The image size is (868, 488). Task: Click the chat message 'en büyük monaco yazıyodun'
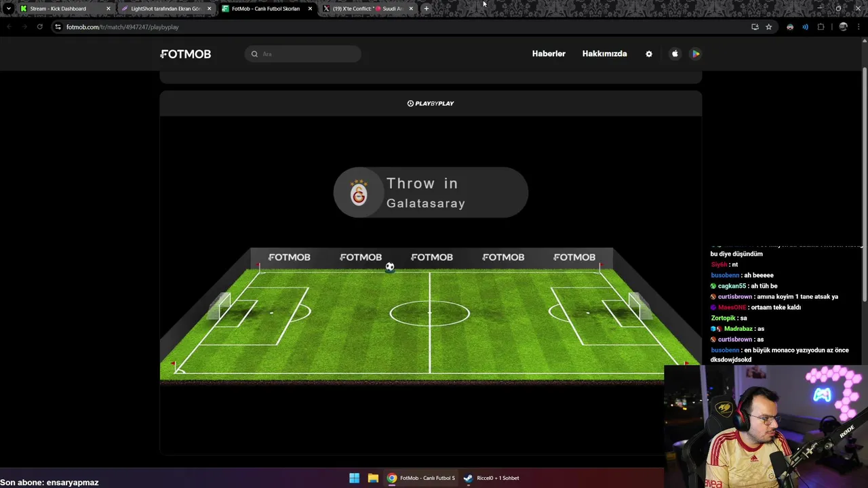tap(780, 354)
